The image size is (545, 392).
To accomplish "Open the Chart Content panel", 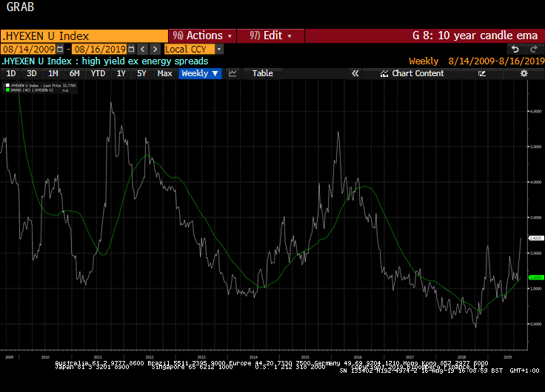I will coord(412,73).
